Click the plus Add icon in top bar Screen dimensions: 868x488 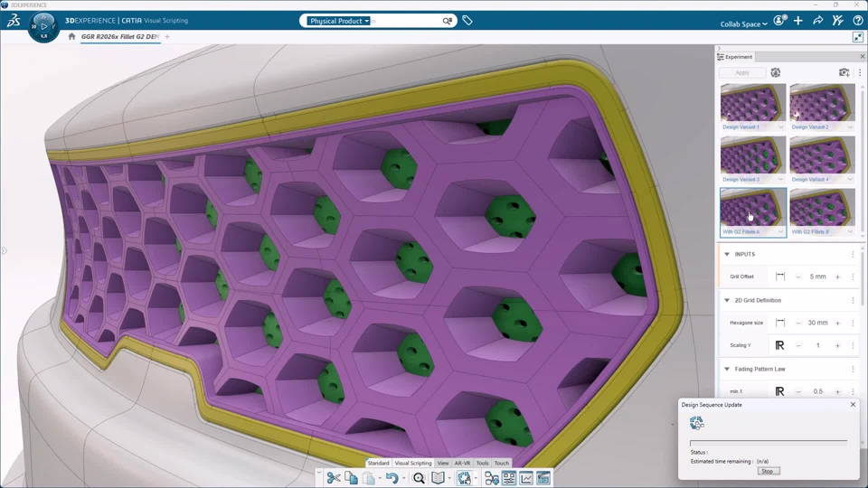pyautogui.click(x=797, y=21)
